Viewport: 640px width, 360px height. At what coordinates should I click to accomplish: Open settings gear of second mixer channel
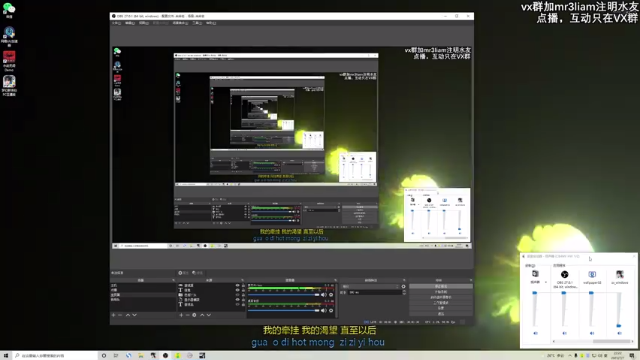331,311
